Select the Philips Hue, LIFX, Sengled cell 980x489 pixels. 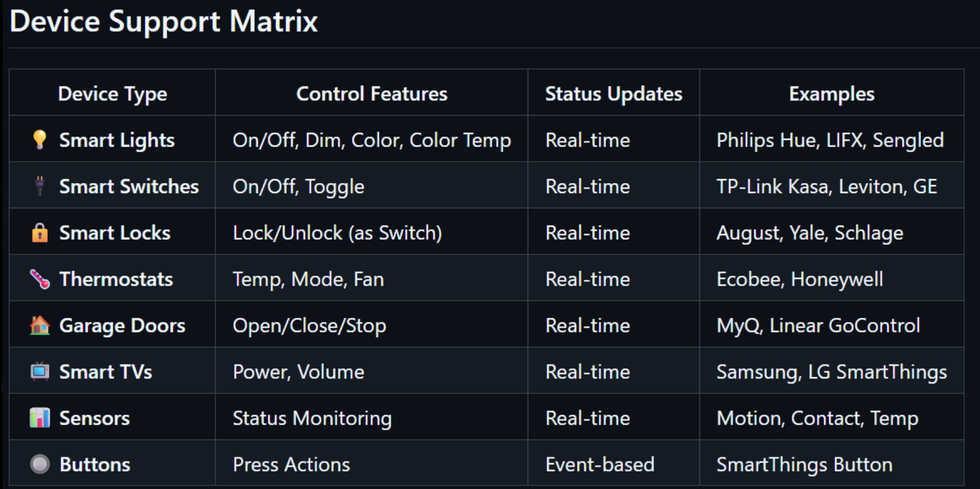(830, 140)
